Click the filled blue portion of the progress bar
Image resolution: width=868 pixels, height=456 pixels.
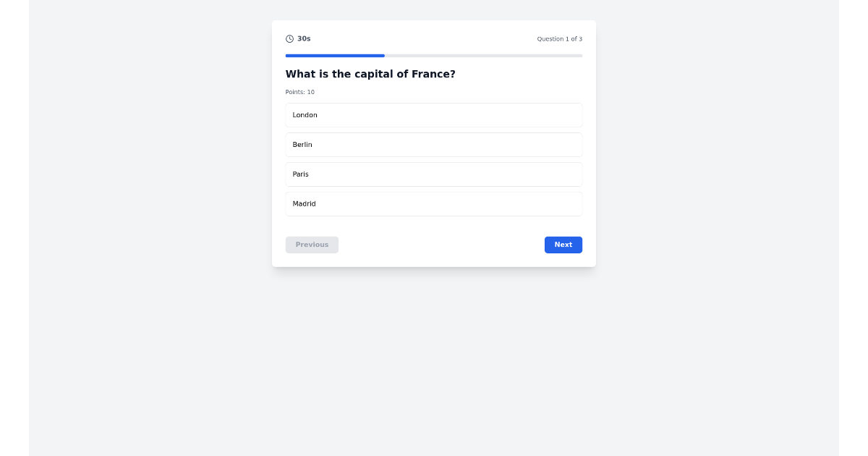click(x=334, y=56)
